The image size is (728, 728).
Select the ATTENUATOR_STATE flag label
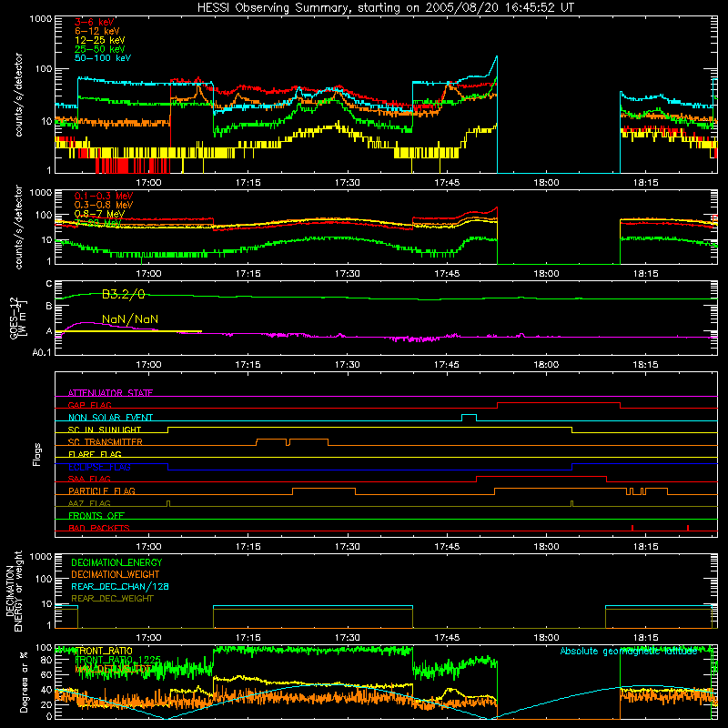(110, 393)
